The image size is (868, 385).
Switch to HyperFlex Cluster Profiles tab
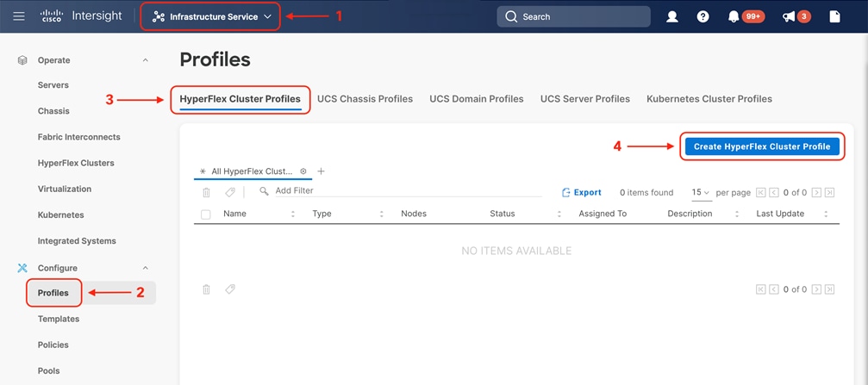click(240, 99)
